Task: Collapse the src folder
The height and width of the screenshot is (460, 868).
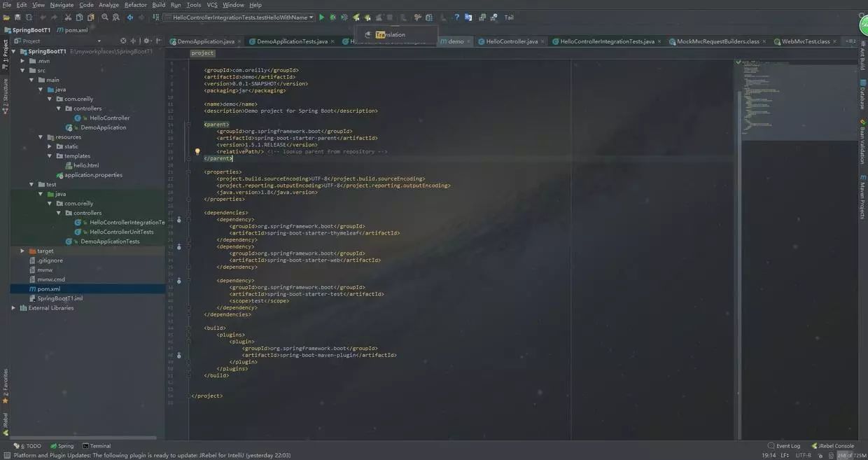Action: point(23,71)
